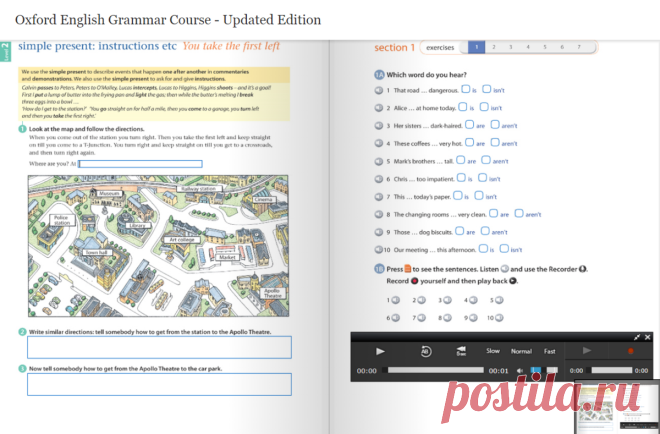Click the audio progress seek bar
Image resolution: width=660 pixels, height=434 pixels.
click(x=436, y=370)
